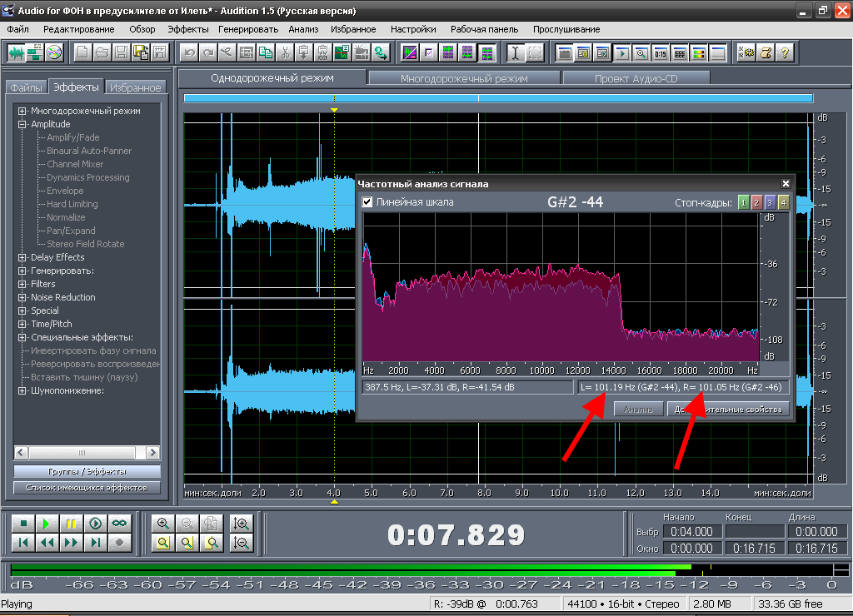Viewport: 853px width, 616px height.
Task: Select yellow snapshot button 4
Action: [782, 203]
